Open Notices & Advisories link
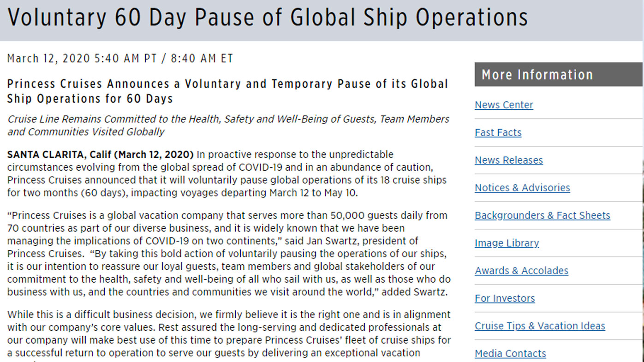 522,188
